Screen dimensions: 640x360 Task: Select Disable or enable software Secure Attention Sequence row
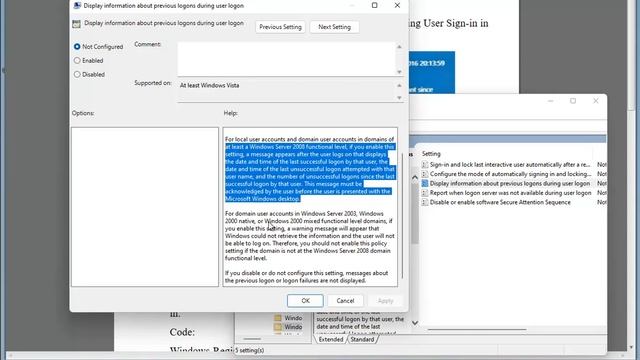(500, 202)
